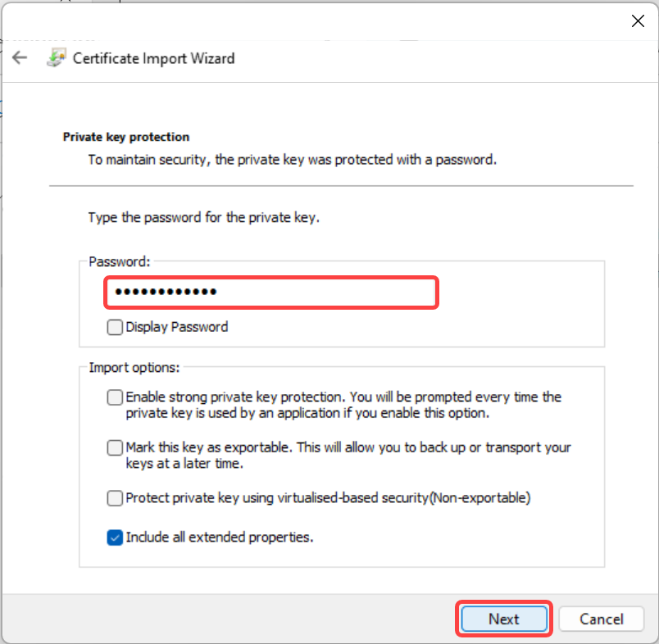The width and height of the screenshot is (659, 644).
Task: Tick the Display Password checkbox
Action: click(x=115, y=327)
